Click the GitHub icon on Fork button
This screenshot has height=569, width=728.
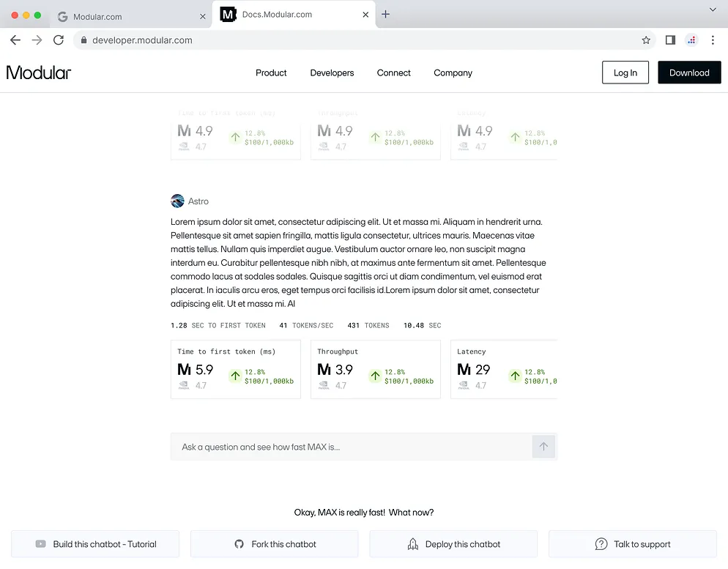click(239, 544)
